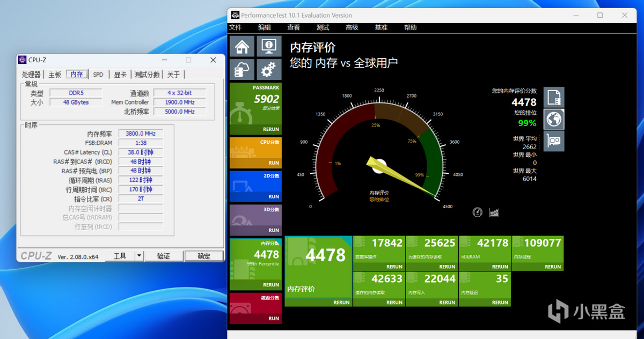Viewport: 644px width, 339px height.
Task: Click the 3800.0 MHz memory frequency field
Action: click(141, 134)
